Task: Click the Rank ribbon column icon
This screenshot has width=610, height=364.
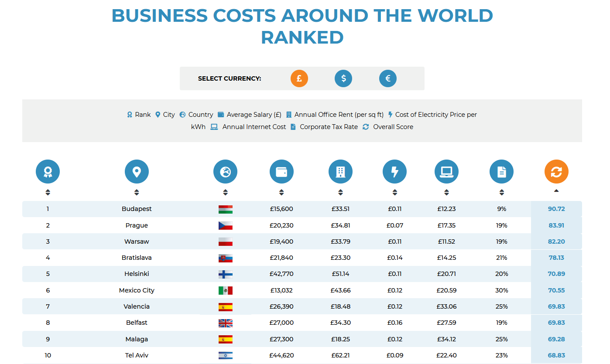Action: (x=48, y=172)
